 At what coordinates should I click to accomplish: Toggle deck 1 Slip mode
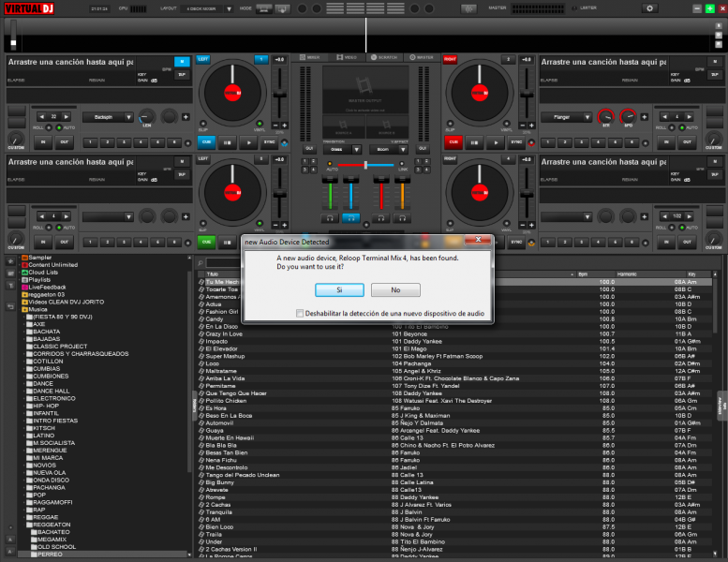[203, 124]
